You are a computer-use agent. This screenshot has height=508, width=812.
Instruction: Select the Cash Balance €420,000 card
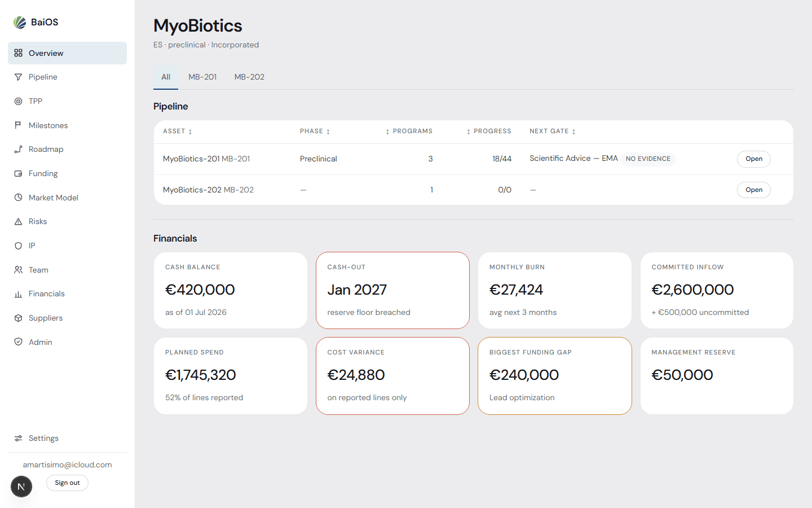coord(231,290)
